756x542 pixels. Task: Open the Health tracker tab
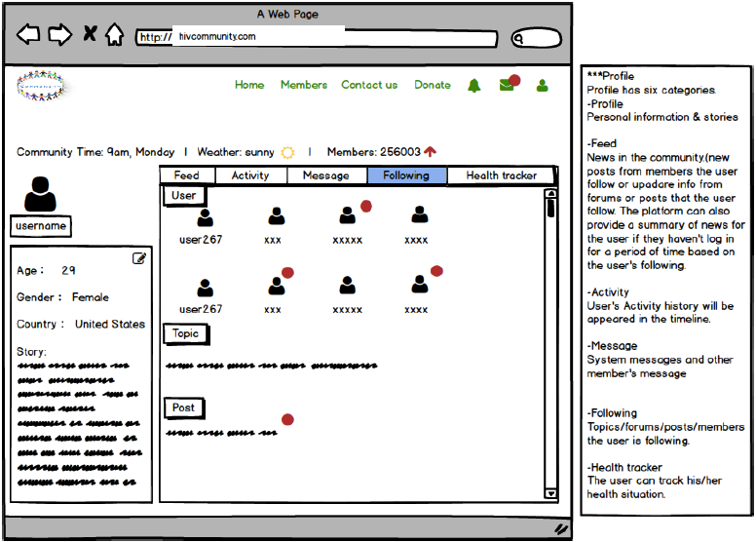(x=501, y=175)
